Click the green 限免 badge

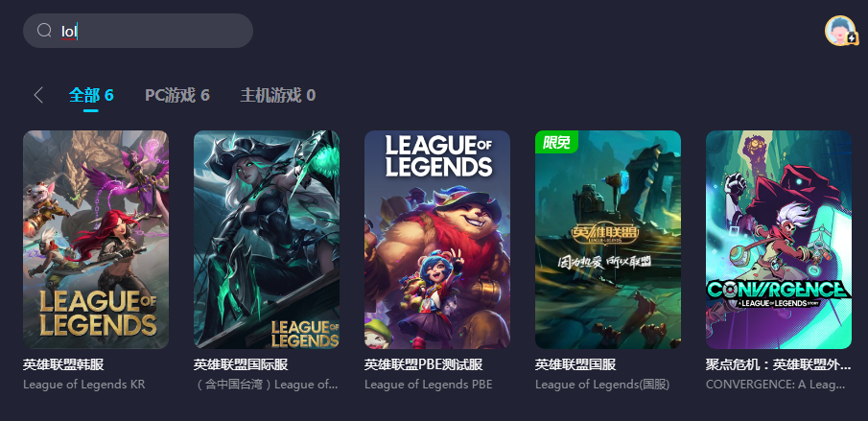pos(556,142)
